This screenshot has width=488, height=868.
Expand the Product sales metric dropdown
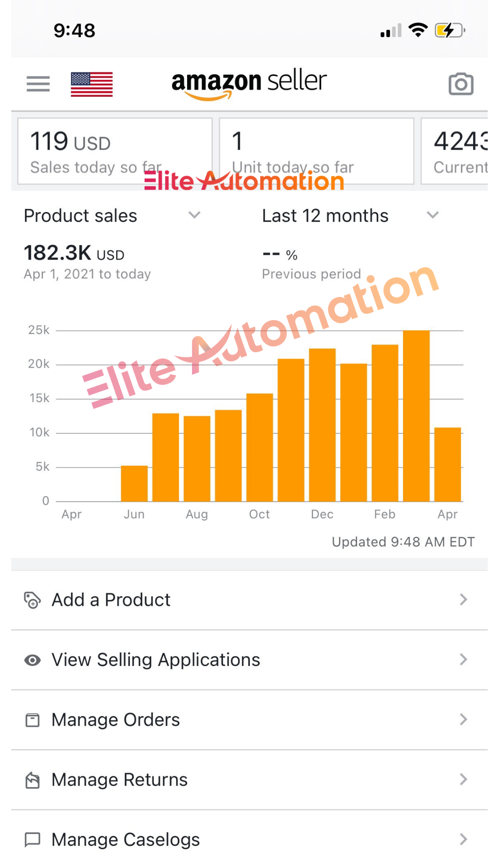coord(194,215)
